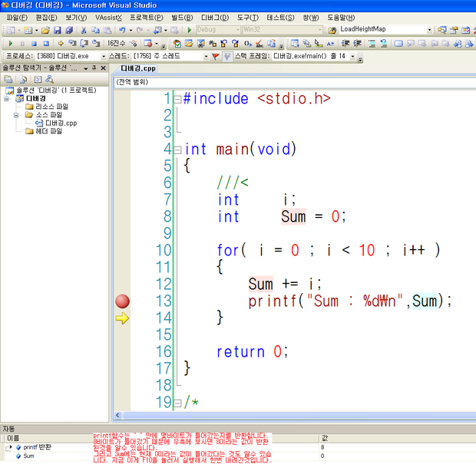Open the Breakpoints window icon
The image size is (476, 464).
point(148,44)
